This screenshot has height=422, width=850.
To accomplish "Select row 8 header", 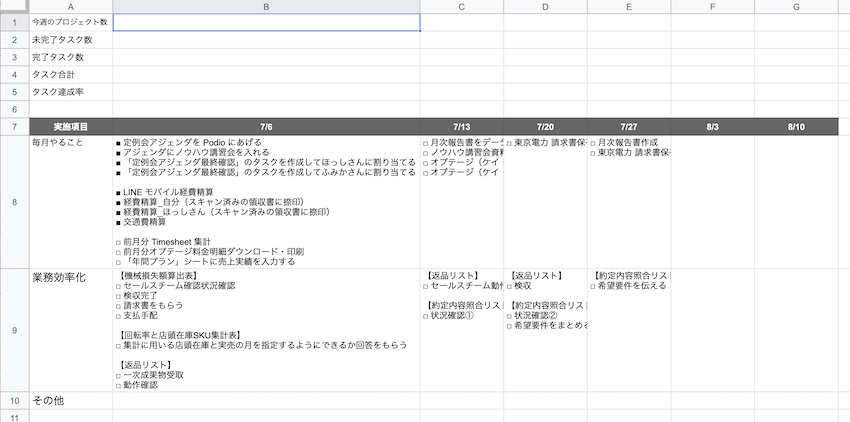I will pos(13,201).
